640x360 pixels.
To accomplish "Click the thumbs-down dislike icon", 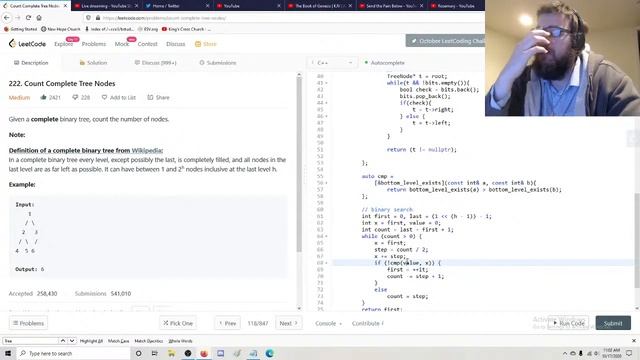I will click(75, 97).
